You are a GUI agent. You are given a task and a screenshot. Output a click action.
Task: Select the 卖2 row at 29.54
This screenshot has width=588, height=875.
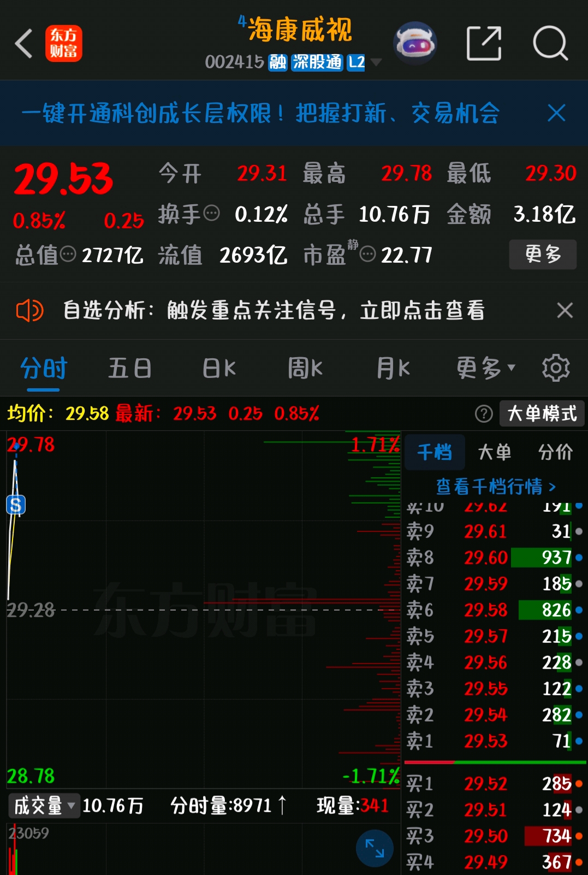[x=495, y=714]
